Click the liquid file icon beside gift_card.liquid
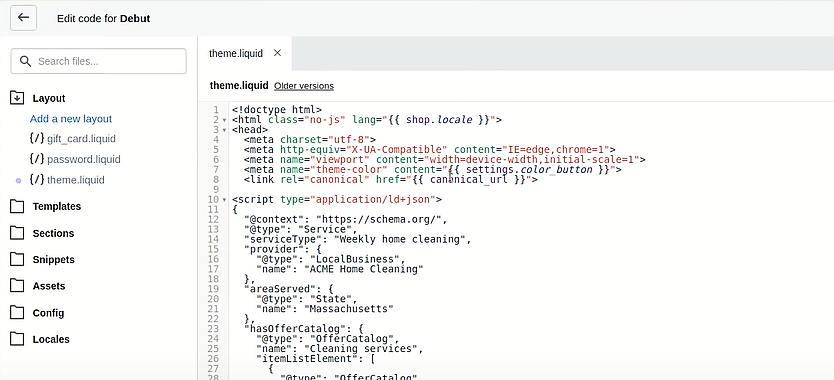The height and width of the screenshot is (380, 834). (37, 139)
